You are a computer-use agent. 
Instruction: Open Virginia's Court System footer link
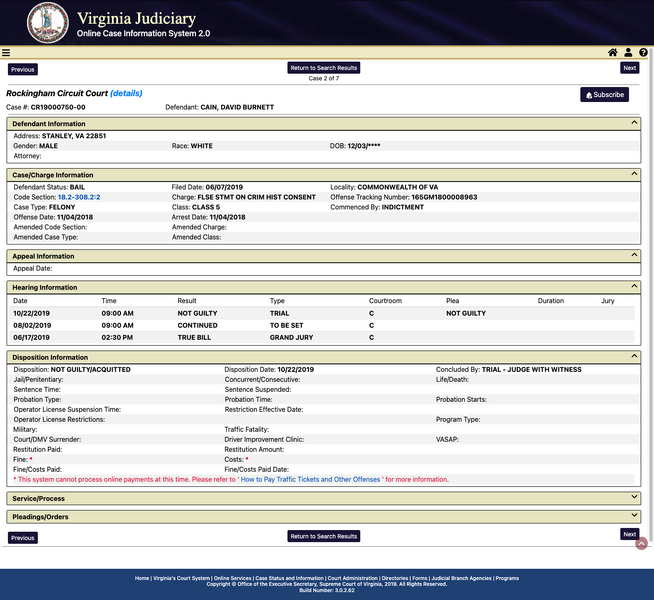[x=181, y=578]
